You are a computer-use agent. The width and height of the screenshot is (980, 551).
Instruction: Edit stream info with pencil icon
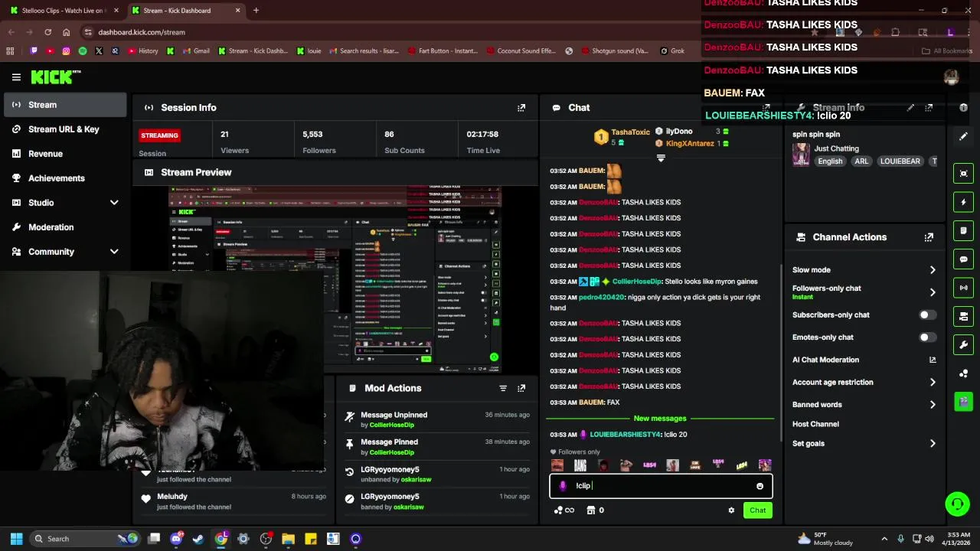coord(910,108)
